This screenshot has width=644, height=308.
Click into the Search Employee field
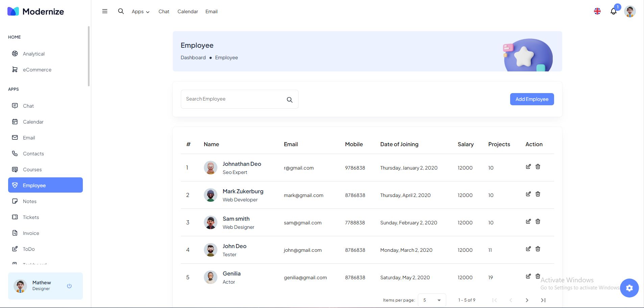point(233,99)
